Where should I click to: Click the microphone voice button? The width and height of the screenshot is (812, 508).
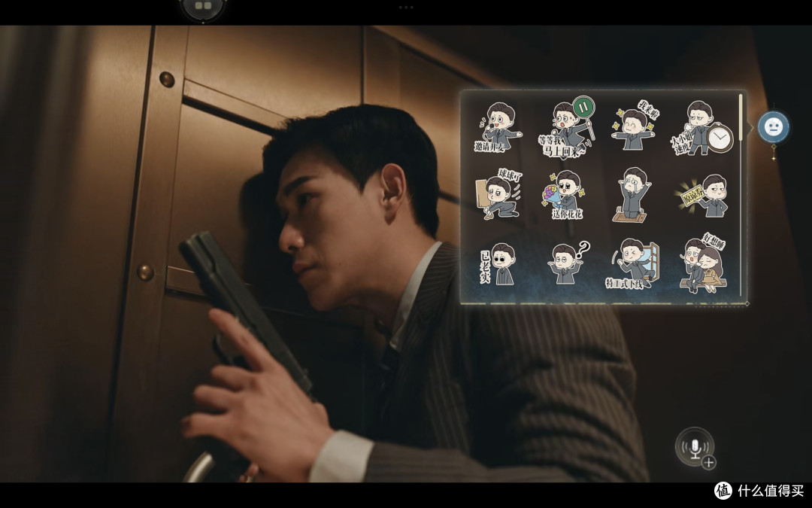point(695,447)
